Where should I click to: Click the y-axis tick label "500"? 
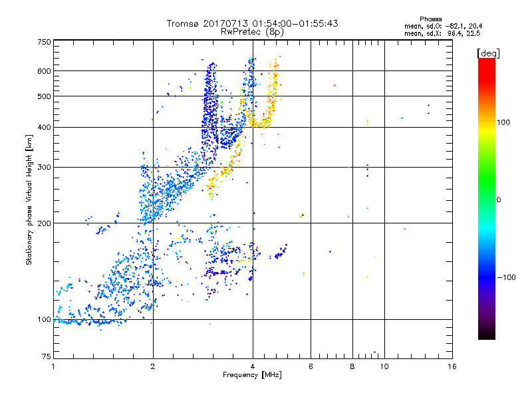pyautogui.click(x=44, y=96)
